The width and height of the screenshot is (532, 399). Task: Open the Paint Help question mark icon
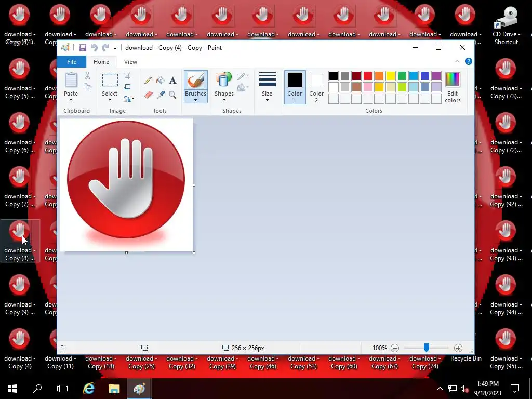[x=469, y=61]
